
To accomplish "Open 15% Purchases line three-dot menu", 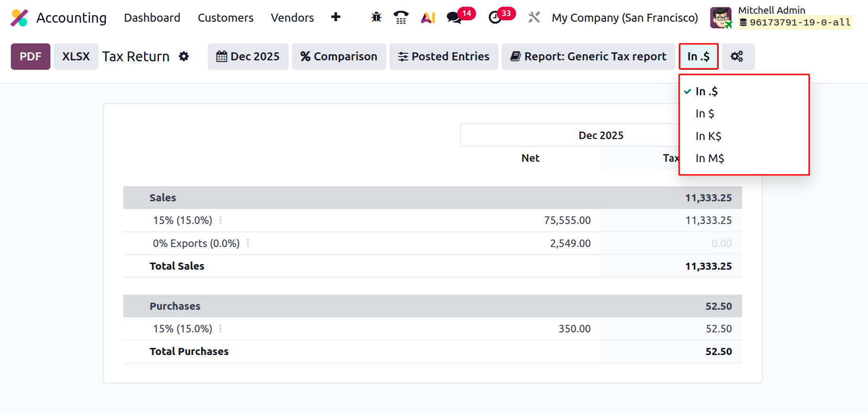I will pos(220,329).
